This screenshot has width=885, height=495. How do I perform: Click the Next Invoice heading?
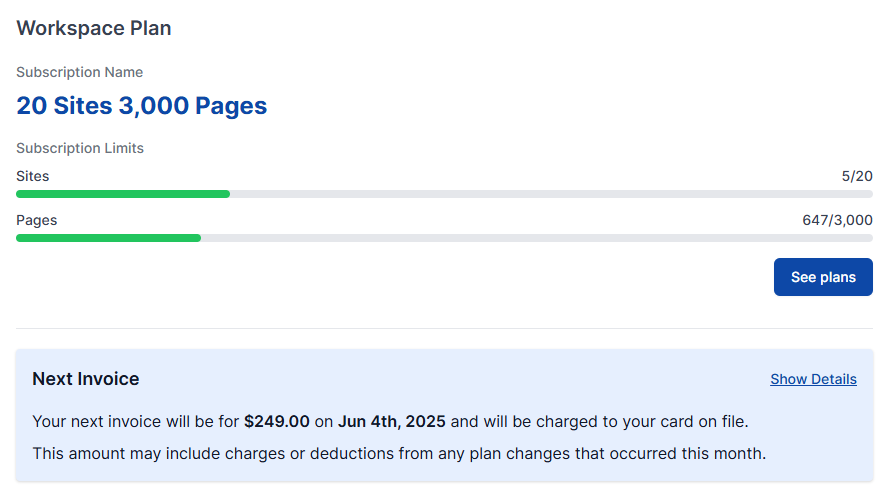pyautogui.click(x=86, y=379)
